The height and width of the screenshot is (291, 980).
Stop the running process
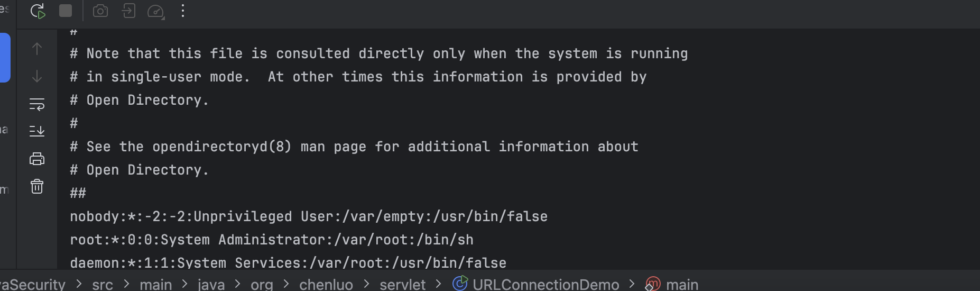click(x=66, y=11)
